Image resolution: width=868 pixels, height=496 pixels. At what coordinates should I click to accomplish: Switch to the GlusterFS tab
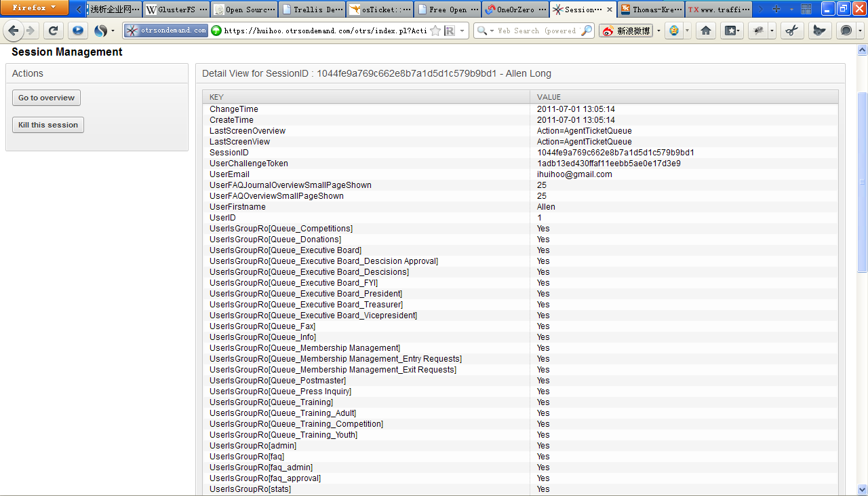(176, 9)
